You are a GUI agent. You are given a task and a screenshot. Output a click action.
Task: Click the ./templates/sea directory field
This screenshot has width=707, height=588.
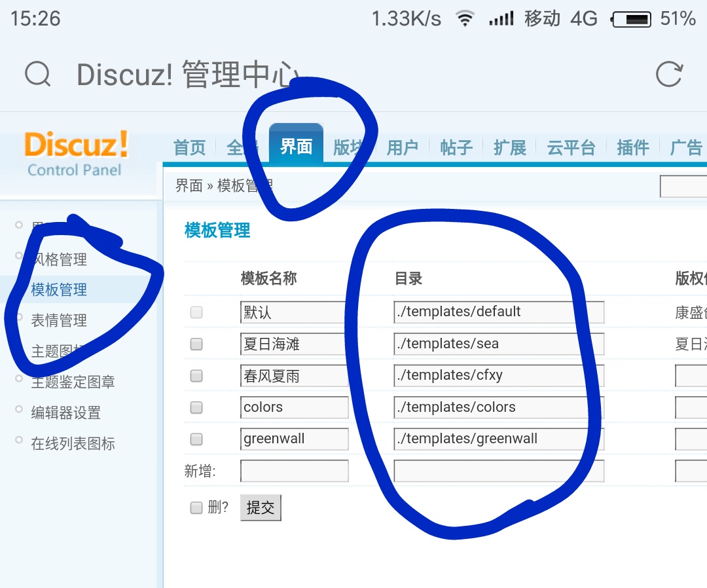tap(498, 344)
